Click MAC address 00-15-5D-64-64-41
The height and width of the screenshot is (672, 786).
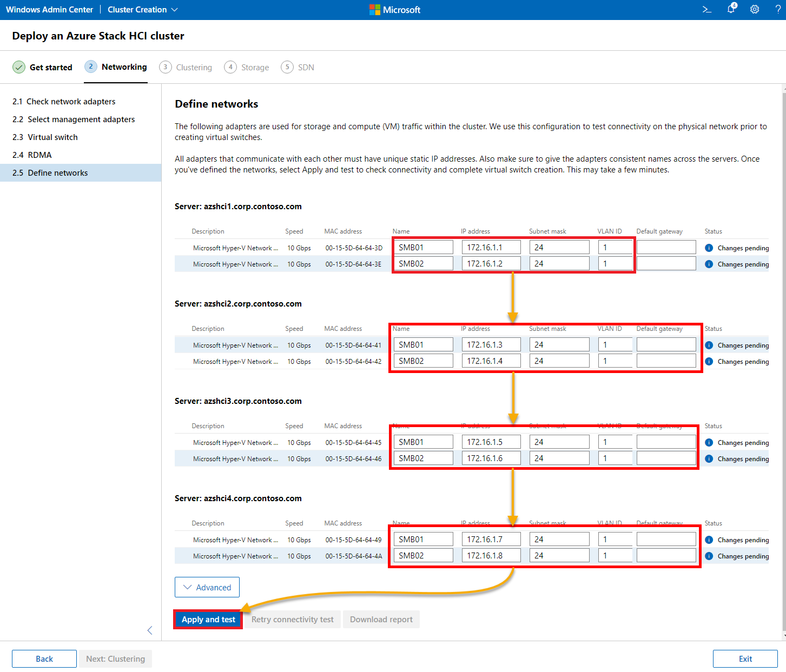click(353, 345)
